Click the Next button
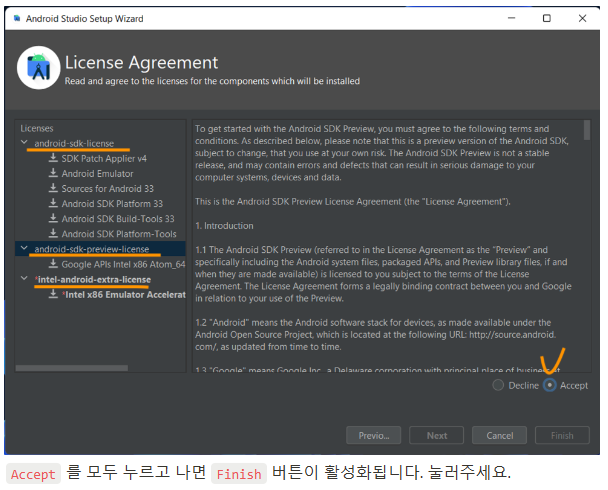 437,435
